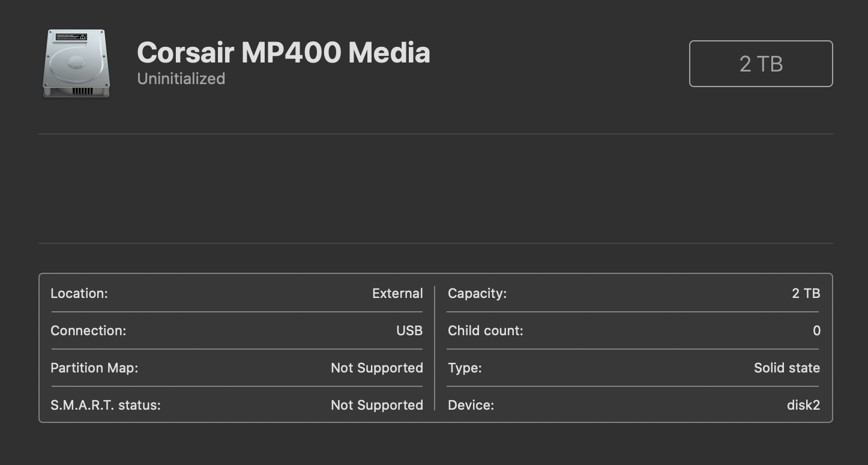Image resolution: width=868 pixels, height=465 pixels.
Task: Click the Uninitialized status text
Action: (181, 79)
